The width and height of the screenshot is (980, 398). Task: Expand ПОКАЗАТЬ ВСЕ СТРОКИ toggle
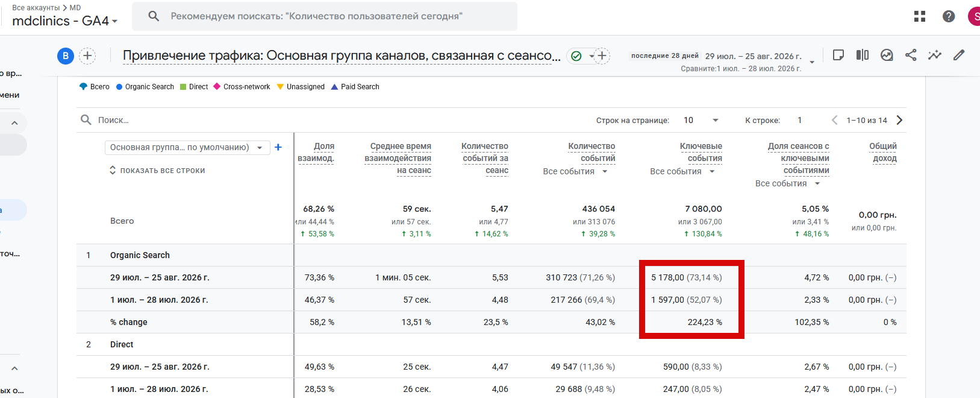[x=157, y=171]
